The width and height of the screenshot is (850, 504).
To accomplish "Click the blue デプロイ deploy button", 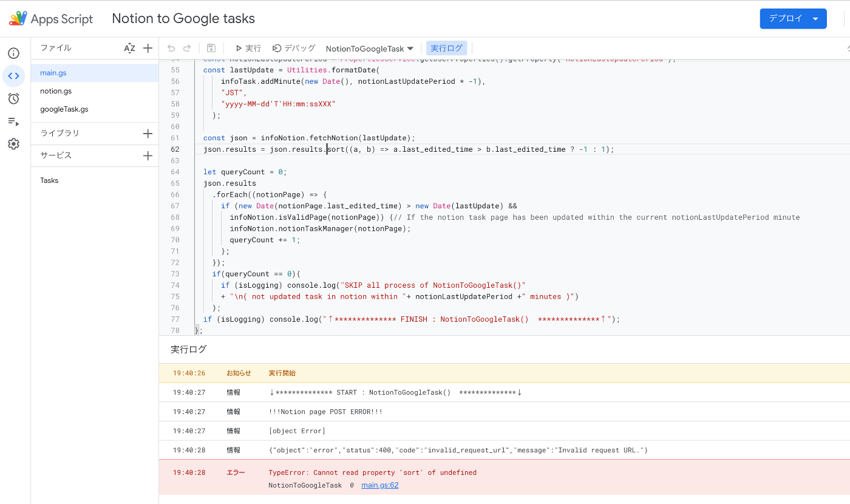I will click(793, 19).
